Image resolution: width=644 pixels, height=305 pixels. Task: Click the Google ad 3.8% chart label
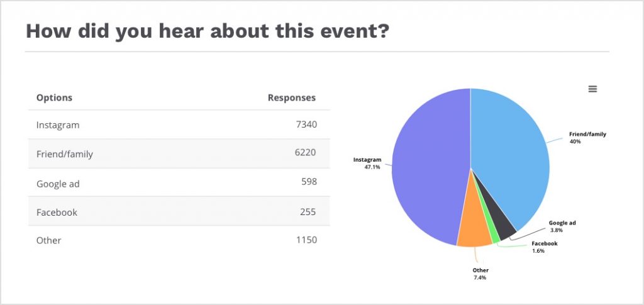pyautogui.click(x=562, y=226)
